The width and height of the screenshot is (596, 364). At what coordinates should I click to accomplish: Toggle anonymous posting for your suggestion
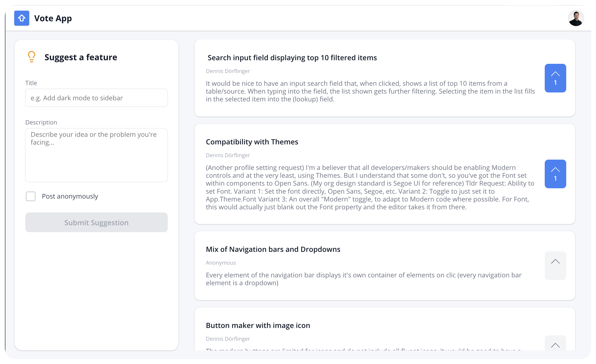click(31, 196)
